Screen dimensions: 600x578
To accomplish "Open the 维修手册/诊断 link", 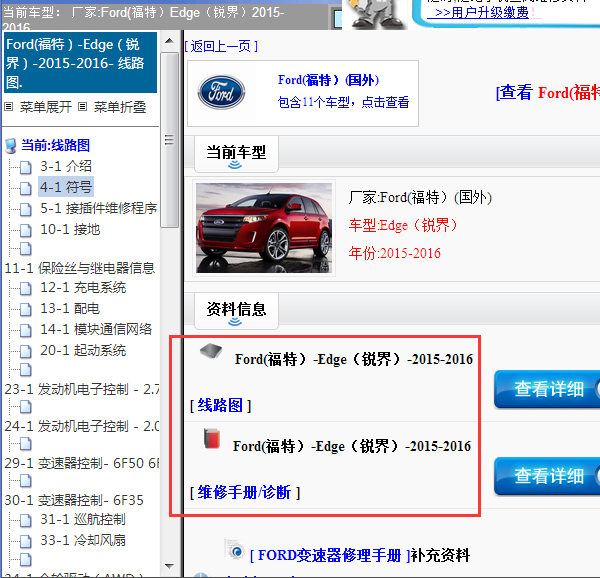I will click(245, 492).
